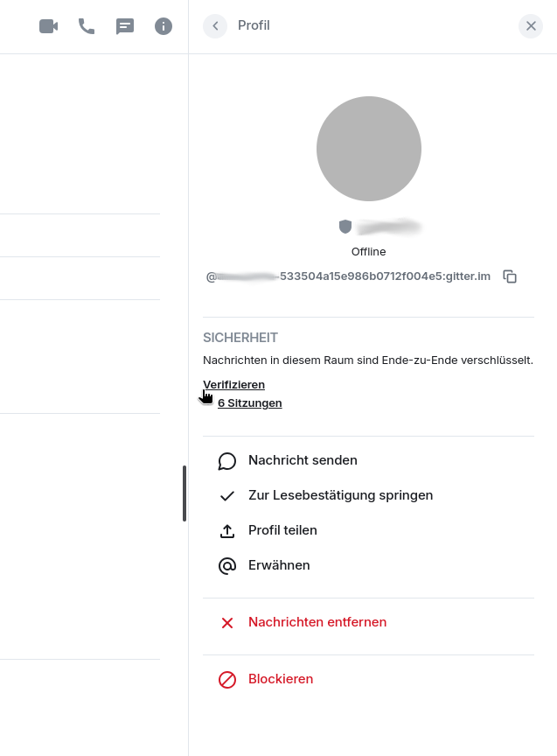Go back using chevron beside Profil

pos(215,26)
